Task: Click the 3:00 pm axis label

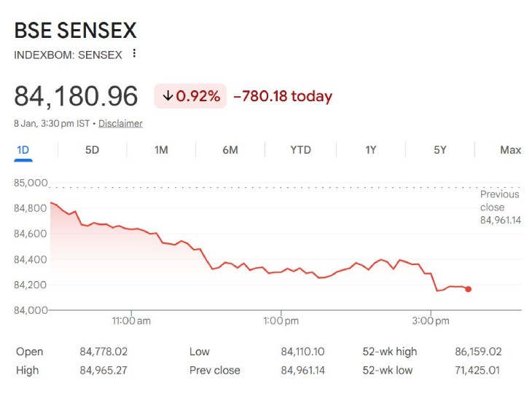Action: [431, 321]
